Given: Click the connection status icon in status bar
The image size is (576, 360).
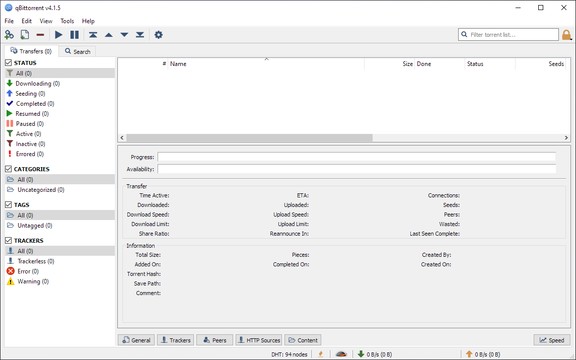Looking at the screenshot, I should 321,354.
